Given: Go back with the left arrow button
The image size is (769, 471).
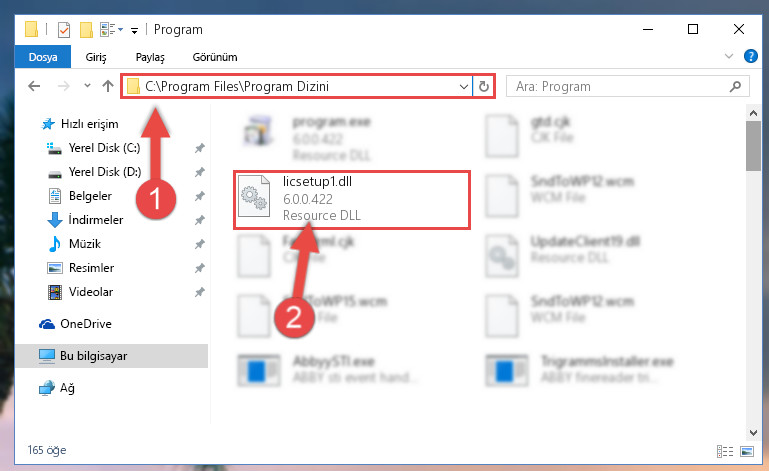Looking at the screenshot, I should click(34, 86).
